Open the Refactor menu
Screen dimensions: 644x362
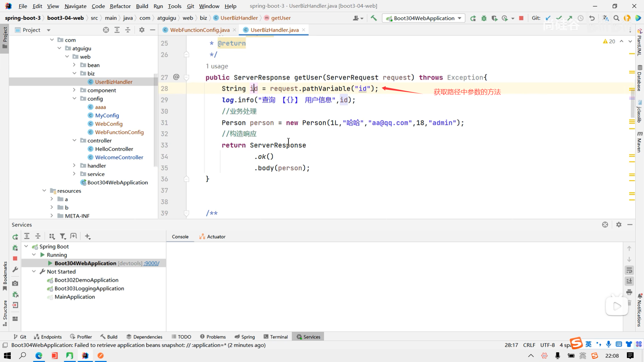coord(120,6)
